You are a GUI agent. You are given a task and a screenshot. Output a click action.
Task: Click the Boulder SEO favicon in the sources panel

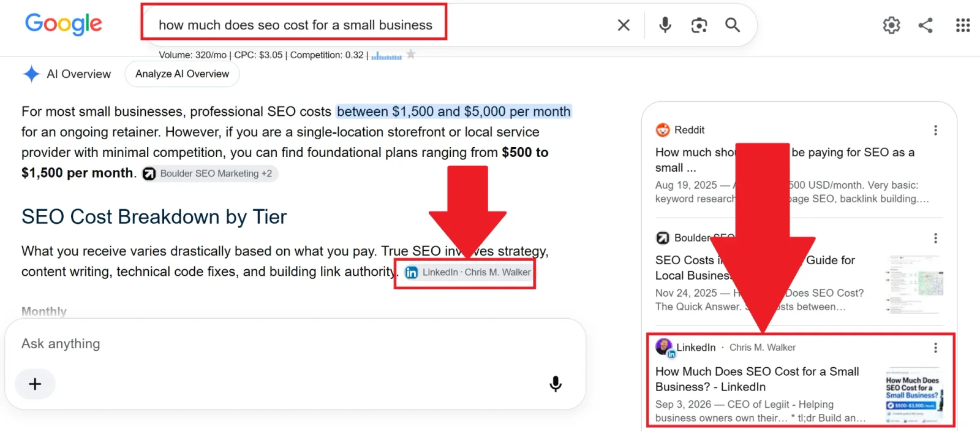[x=663, y=238]
